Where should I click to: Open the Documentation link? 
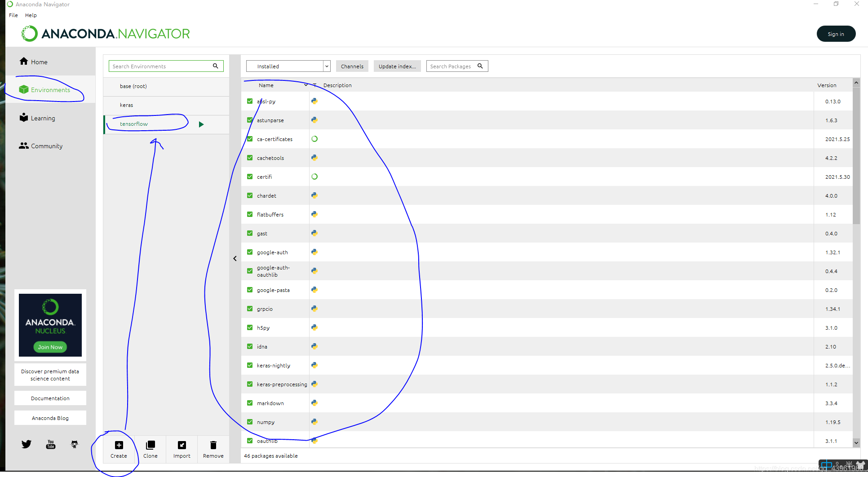pos(50,398)
